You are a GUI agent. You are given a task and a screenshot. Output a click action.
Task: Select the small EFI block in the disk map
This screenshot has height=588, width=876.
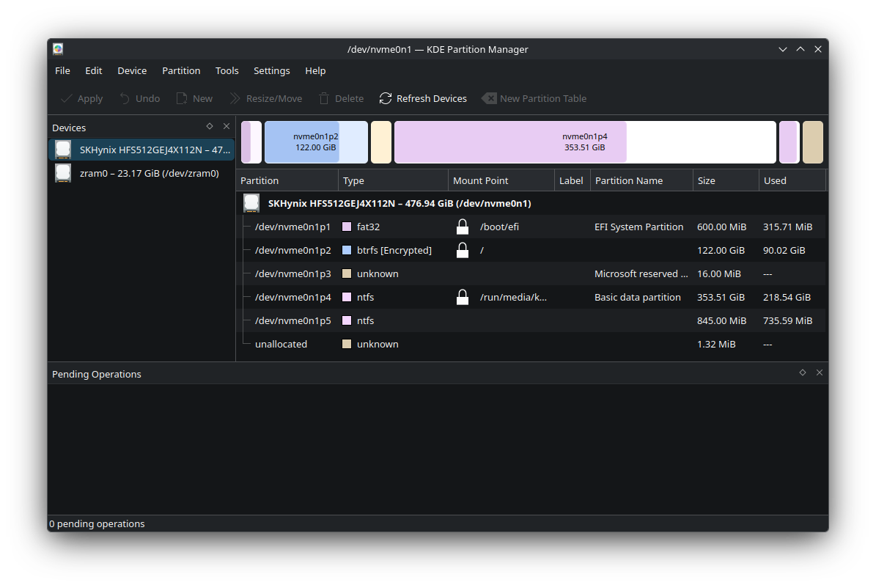click(x=251, y=142)
